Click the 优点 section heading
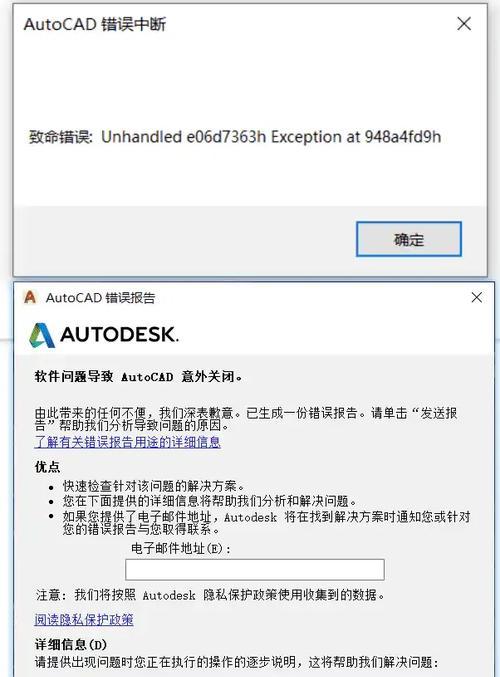Image resolution: width=500 pixels, height=677 pixels. pos(47,467)
